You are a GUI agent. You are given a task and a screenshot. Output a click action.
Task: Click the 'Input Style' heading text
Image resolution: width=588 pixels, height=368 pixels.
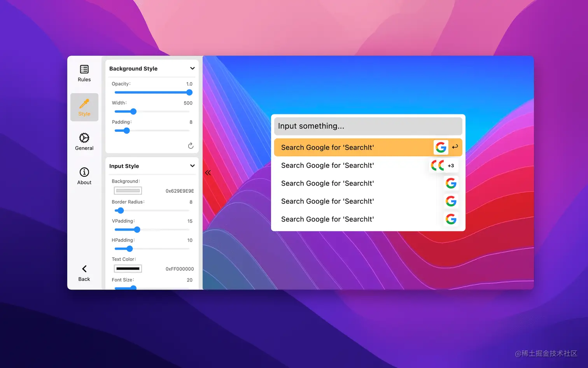(124, 166)
